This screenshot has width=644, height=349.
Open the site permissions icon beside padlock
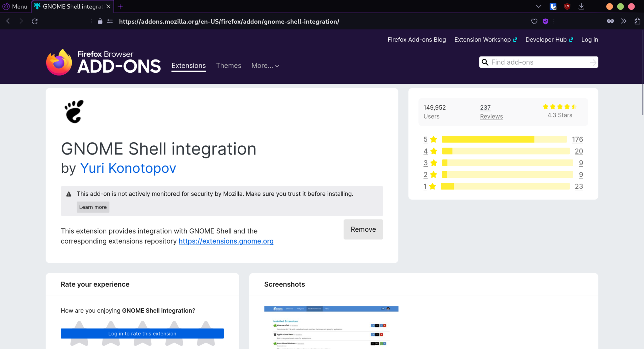[110, 21]
